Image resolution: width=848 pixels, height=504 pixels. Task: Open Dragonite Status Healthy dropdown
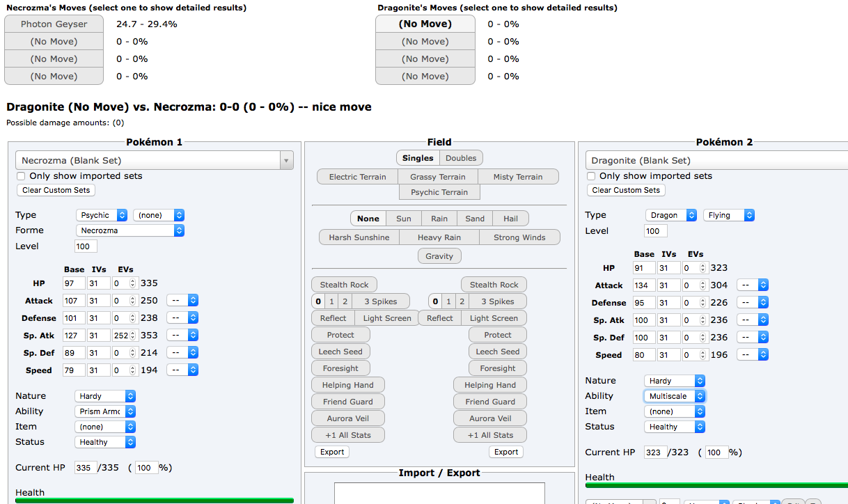tap(675, 427)
